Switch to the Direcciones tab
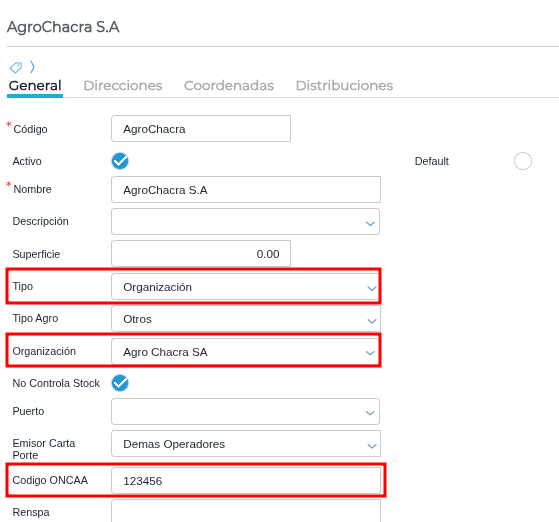Viewport: 559px width, 522px height. click(x=123, y=86)
